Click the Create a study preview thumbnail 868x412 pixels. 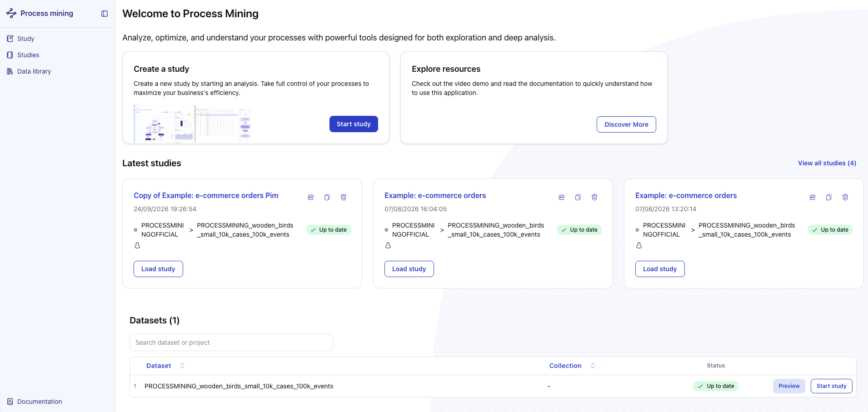[x=192, y=124]
